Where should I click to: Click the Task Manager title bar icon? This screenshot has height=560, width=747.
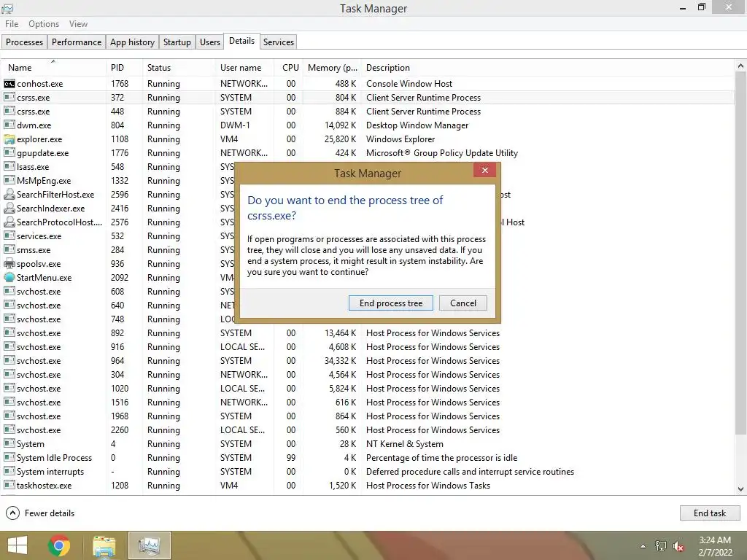(7, 8)
